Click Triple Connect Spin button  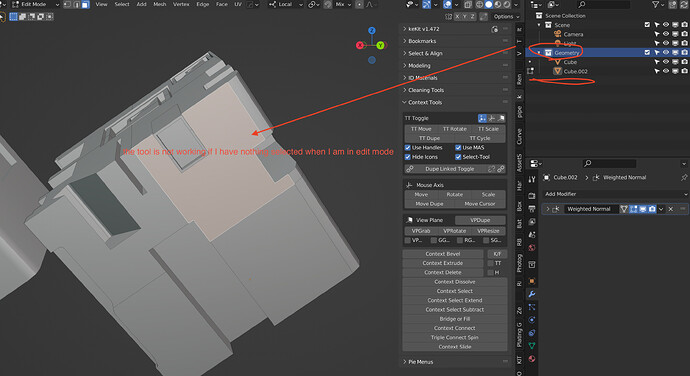pyautogui.click(x=455, y=337)
